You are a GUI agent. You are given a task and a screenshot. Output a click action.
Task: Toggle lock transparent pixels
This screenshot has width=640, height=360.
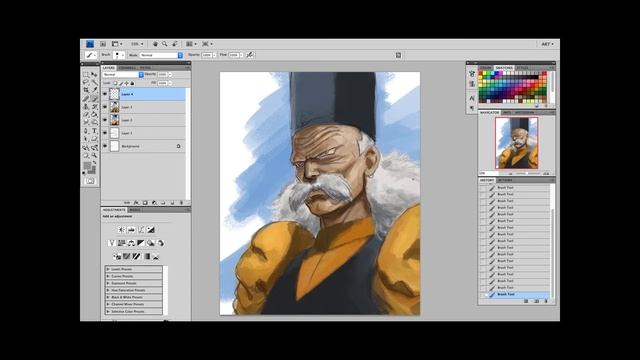coord(115,83)
